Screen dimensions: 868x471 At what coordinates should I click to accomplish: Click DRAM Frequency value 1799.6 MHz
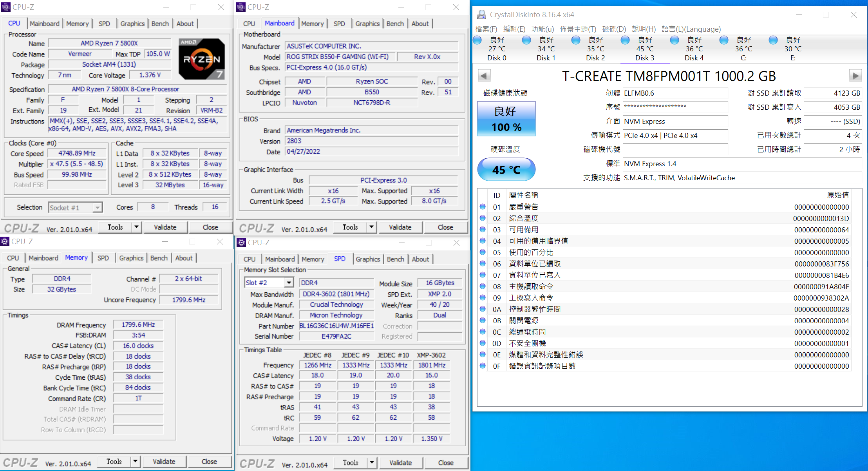coord(138,324)
